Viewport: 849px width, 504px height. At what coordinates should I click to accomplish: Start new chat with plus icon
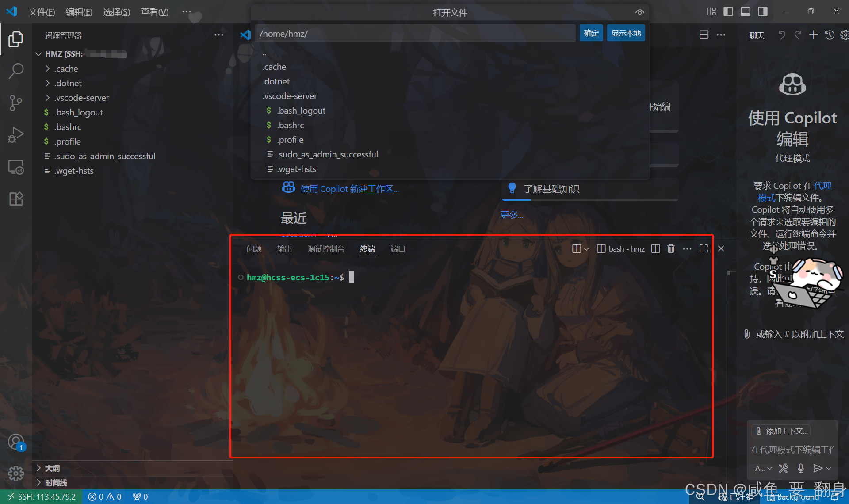814,35
